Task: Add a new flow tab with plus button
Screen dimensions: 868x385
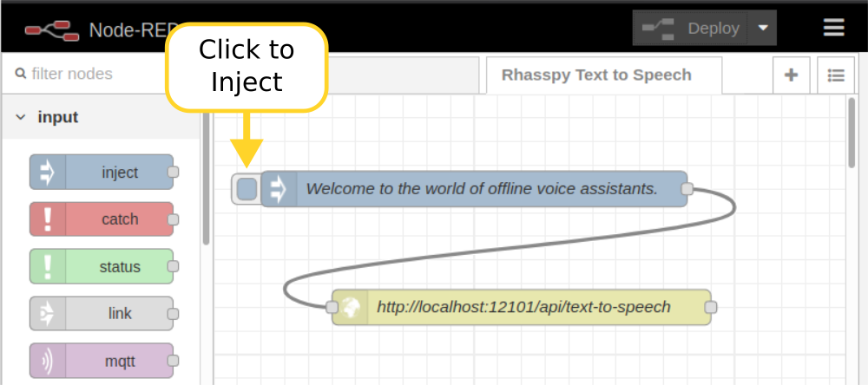Action: tap(791, 75)
